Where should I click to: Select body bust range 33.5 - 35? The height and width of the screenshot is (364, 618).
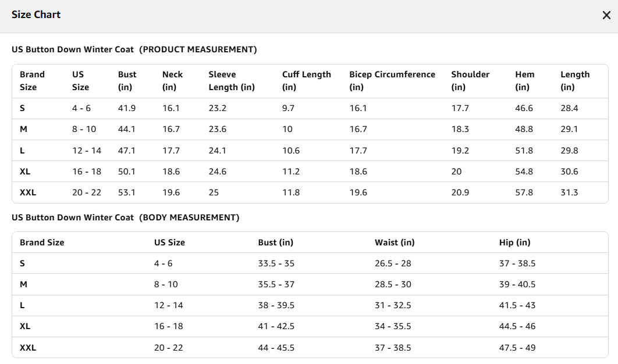pyautogui.click(x=276, y=263)
